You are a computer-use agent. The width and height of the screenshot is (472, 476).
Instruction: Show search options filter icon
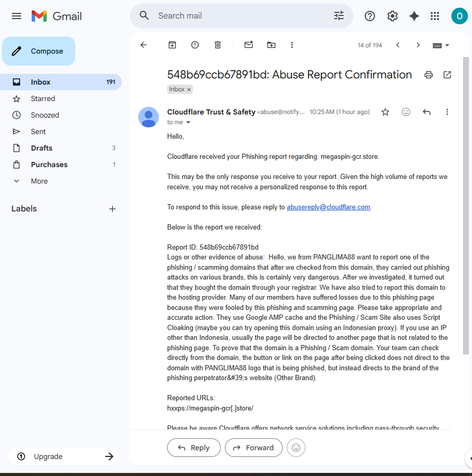339,16
